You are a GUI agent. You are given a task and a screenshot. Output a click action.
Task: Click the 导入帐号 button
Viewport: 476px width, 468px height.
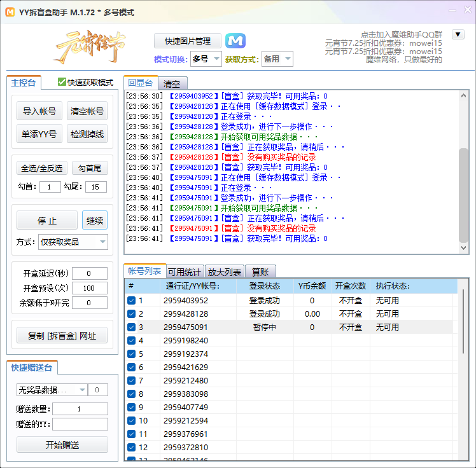pyautogui.click(x=39, y=111)
